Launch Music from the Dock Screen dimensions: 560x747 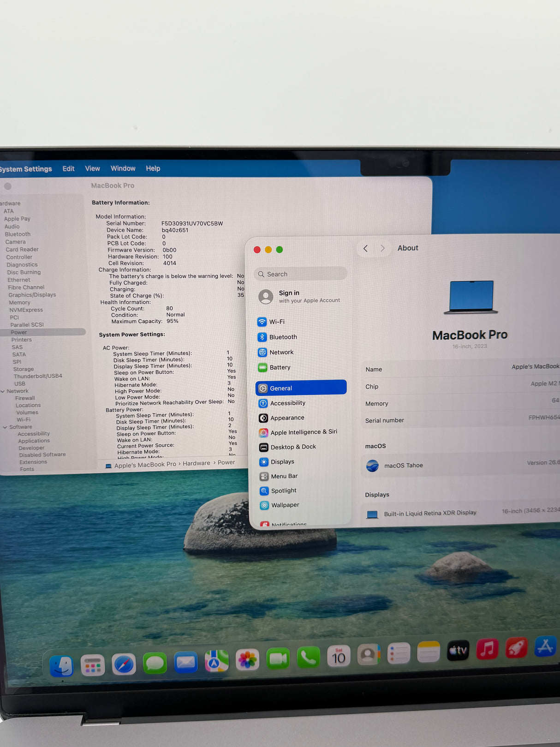[x=487, y=649]
